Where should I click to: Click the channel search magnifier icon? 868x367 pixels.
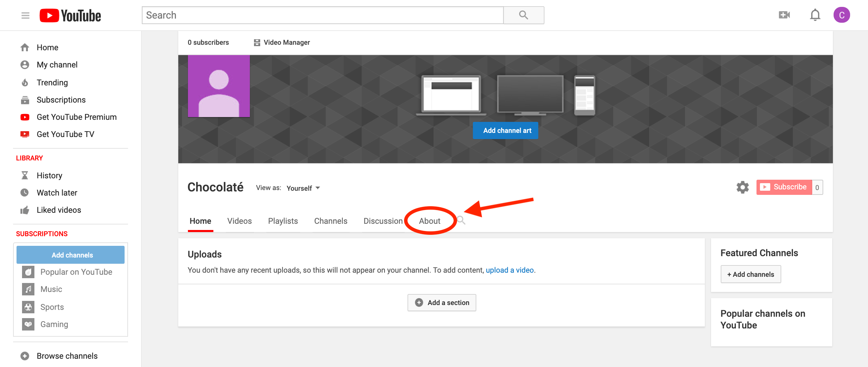pyautogui.click(x=461, y=220)
